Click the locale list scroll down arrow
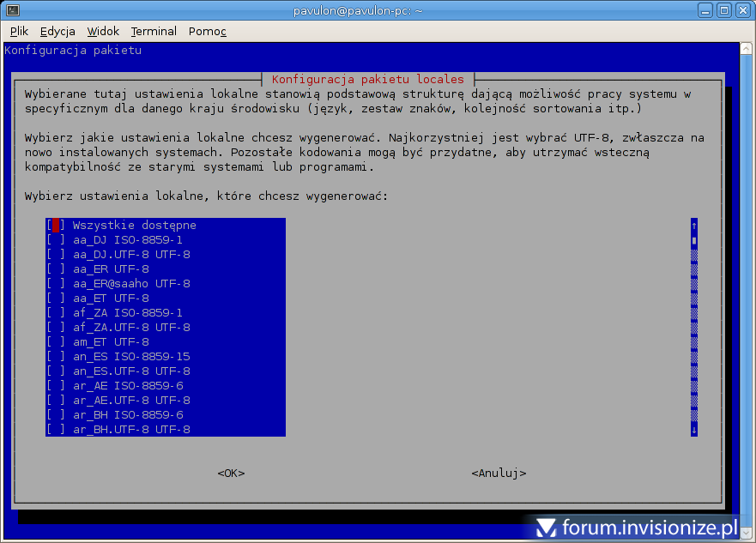 (x=694, y=430)
